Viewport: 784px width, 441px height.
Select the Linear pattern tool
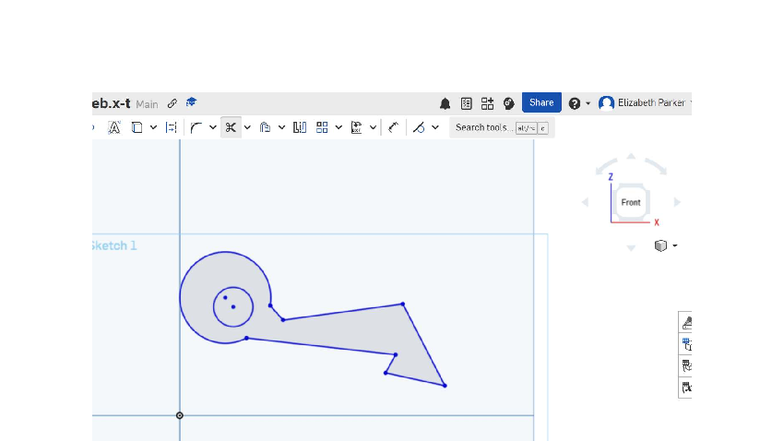(x=322, y=128)
